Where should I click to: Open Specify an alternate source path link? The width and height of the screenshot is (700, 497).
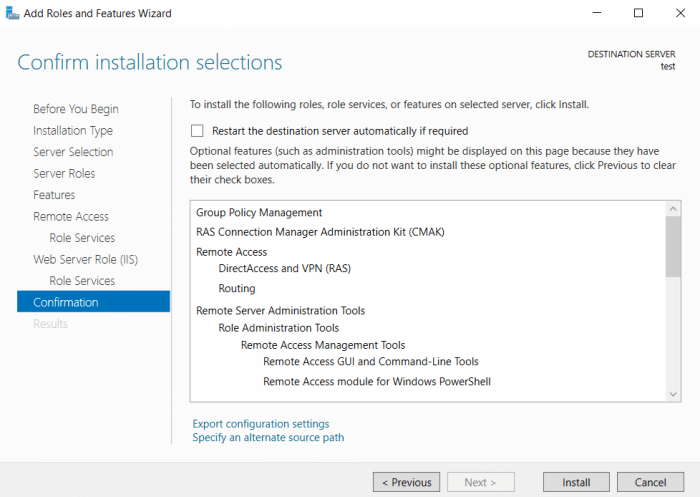tap(268, 438)
